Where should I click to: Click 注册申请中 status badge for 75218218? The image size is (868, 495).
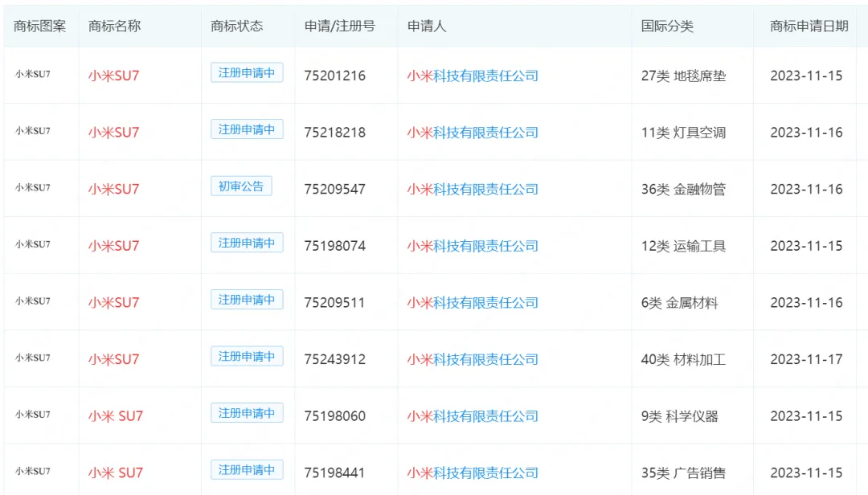tap(247, 129)
